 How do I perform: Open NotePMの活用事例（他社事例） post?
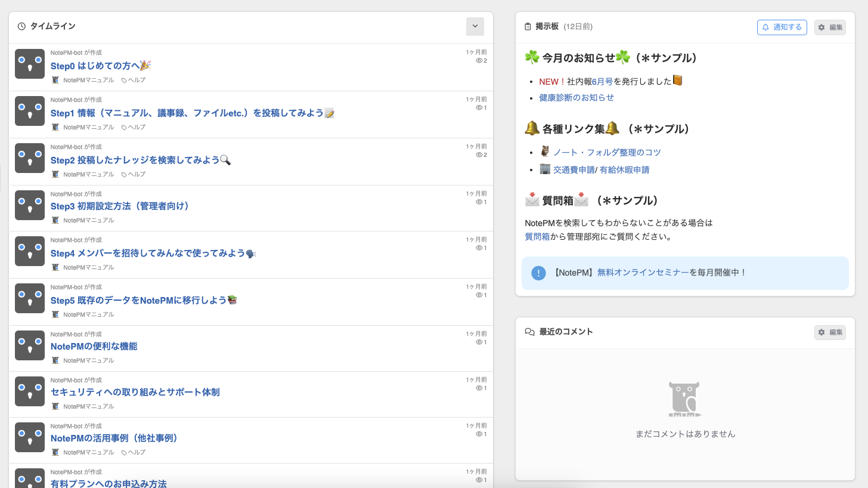pos(114,438)
